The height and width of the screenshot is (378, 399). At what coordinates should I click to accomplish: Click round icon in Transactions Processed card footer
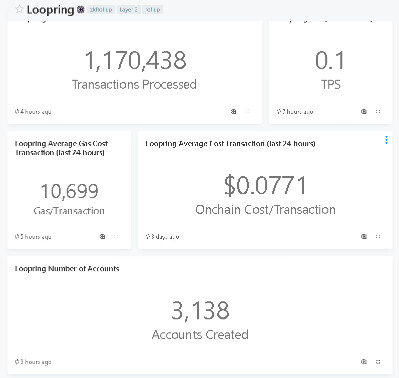click(x=234, y=112)
